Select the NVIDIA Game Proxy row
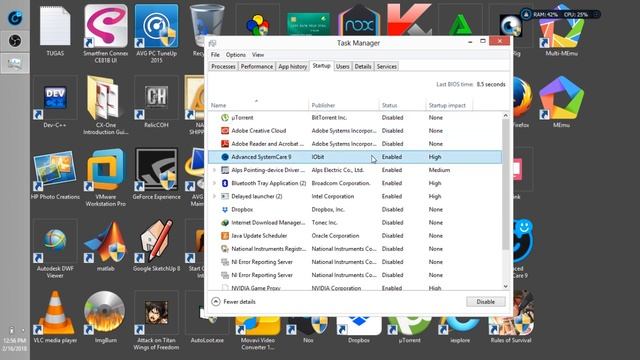The image size is (640, 360). (x=355, y=288)
